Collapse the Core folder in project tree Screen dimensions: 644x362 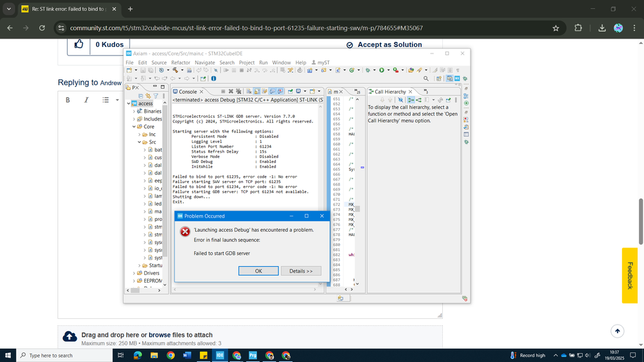click(x=134, y=127)
